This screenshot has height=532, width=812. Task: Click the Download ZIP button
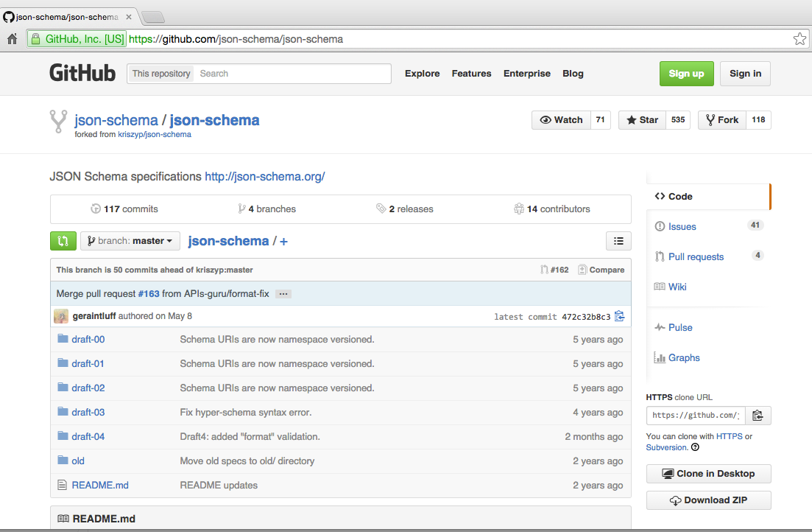[x=707, y=500]
